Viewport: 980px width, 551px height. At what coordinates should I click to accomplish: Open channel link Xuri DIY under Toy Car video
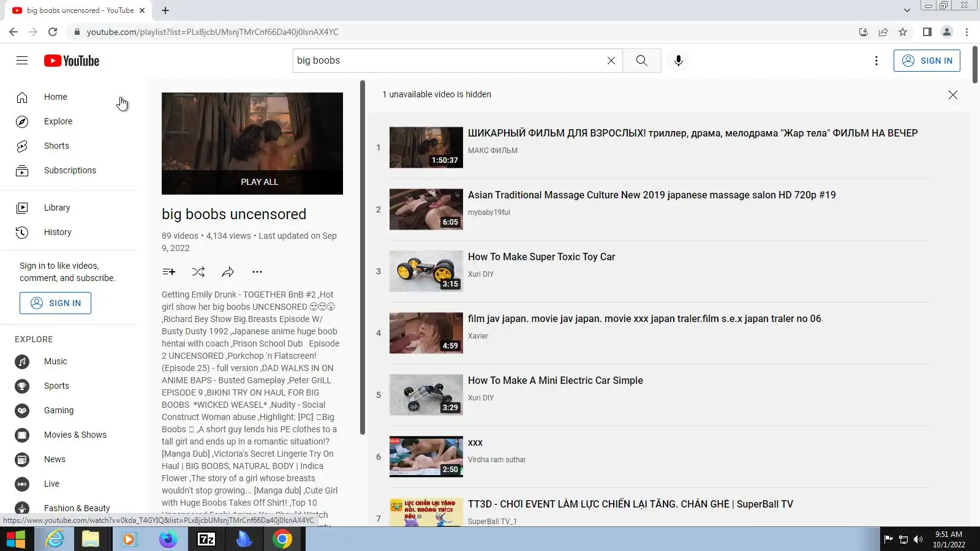pyautogui.click(x=481, y=274)
